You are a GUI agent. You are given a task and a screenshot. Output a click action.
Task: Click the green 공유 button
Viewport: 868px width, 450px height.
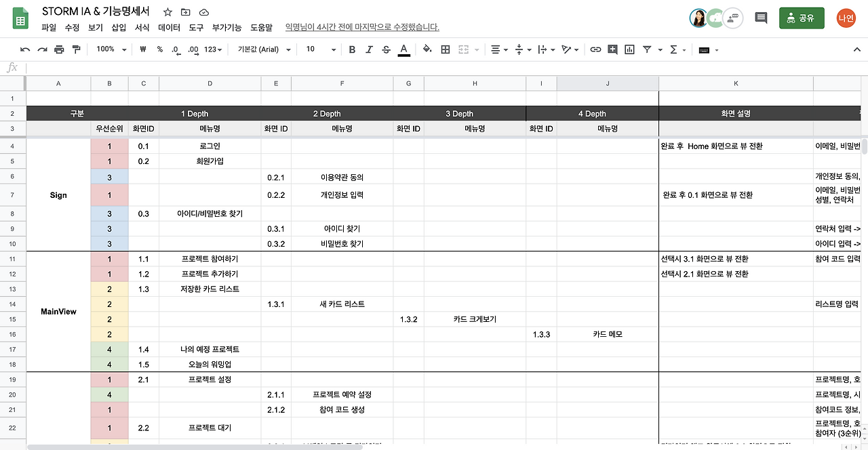802,18
